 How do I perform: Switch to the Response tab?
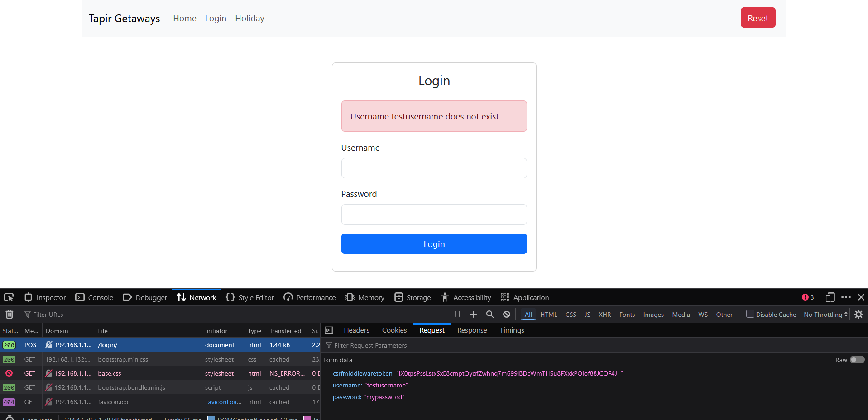(472, 330)
